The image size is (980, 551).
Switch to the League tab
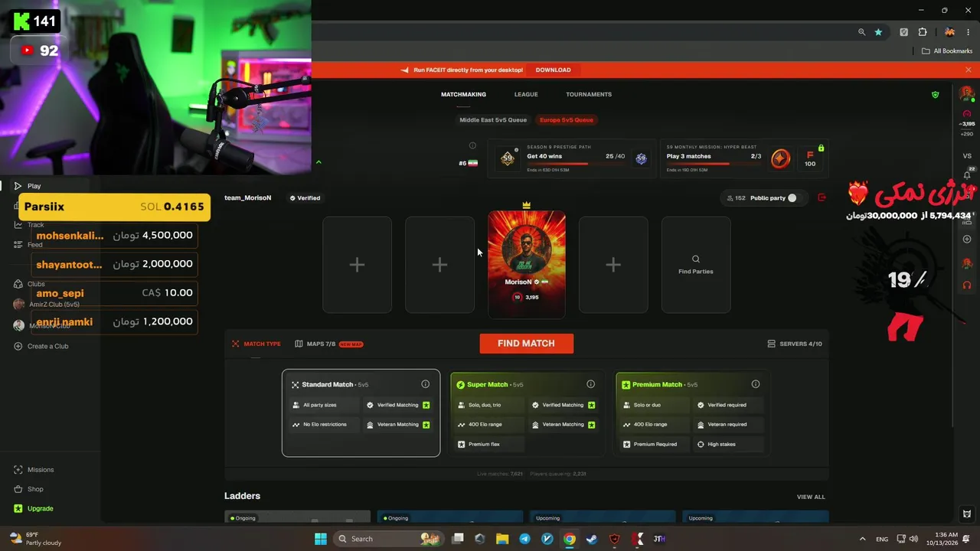pyautogui.click(x=526, y=94)
